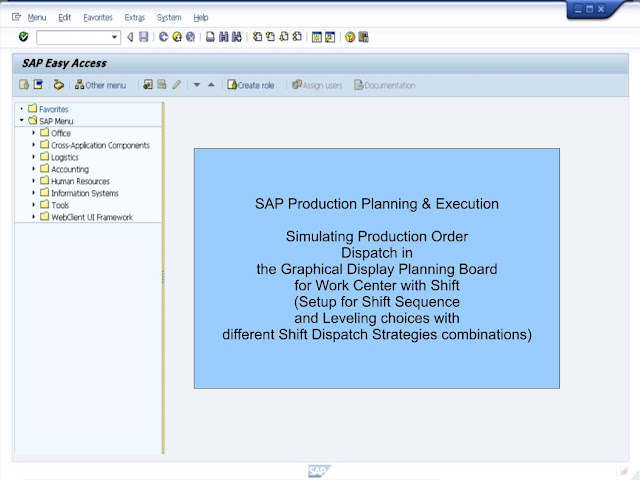The height and width of the screenshot is (480, 640).
Task: Click the User Menu icon
Action: [x=24, y=84]
